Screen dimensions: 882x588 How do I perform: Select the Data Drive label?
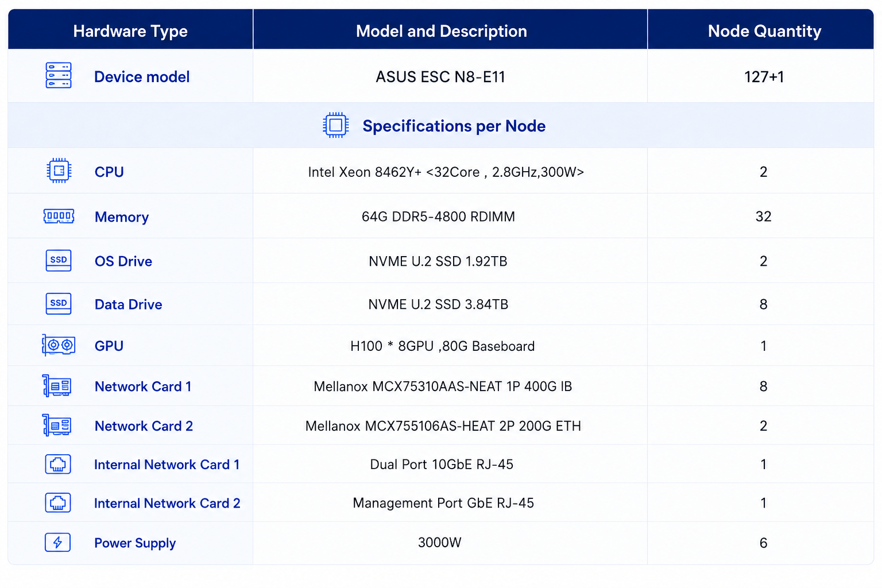(x=129, y=304)
